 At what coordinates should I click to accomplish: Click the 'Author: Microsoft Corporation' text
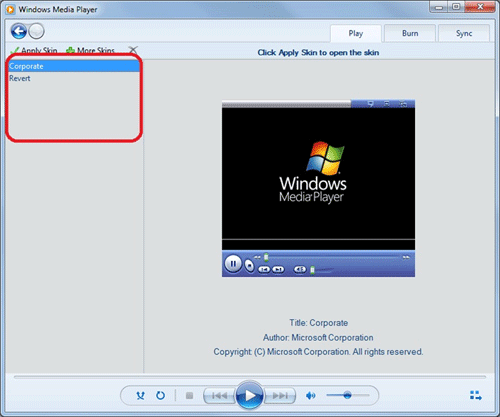coord(318,337)
